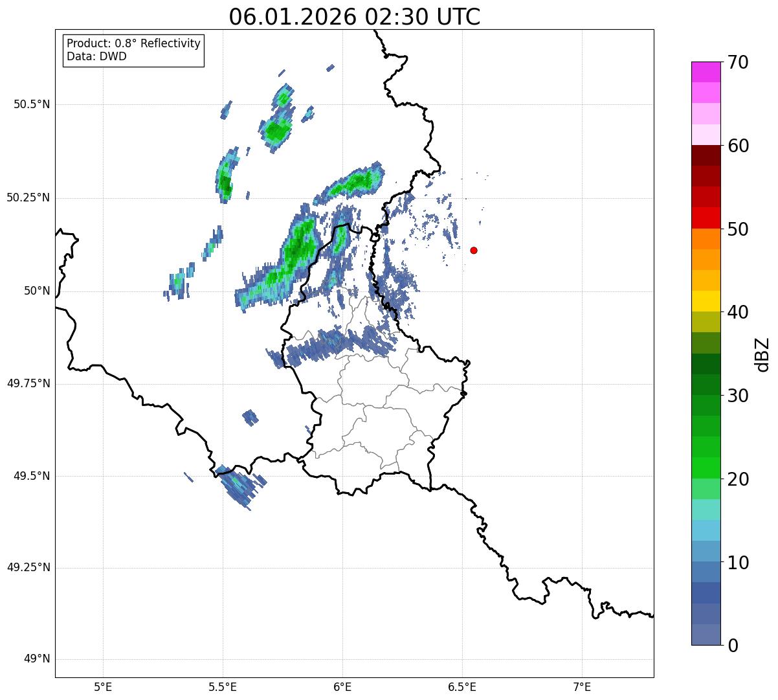The height and width of the screenshot is (700, 778).
Task: Click the 50.5°N latitude label
Action: point(32,104)
